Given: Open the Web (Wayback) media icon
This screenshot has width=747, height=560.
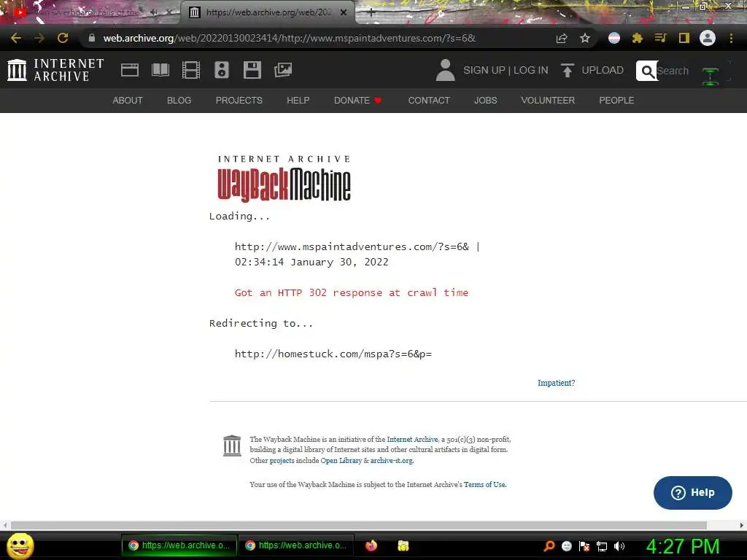Looking at the screenshot, I should (x=130, y=70).
